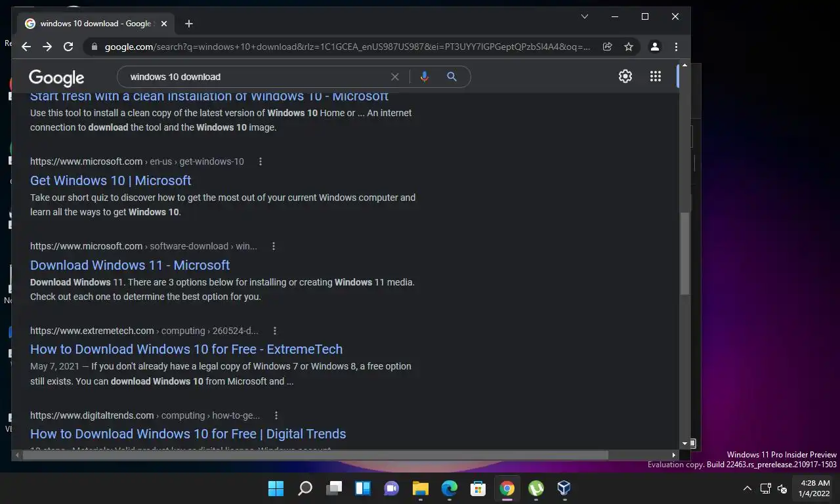Screen dimensions: 840x504
Task: Open more options for Get Windows 10 result
Action: [261, 161]
